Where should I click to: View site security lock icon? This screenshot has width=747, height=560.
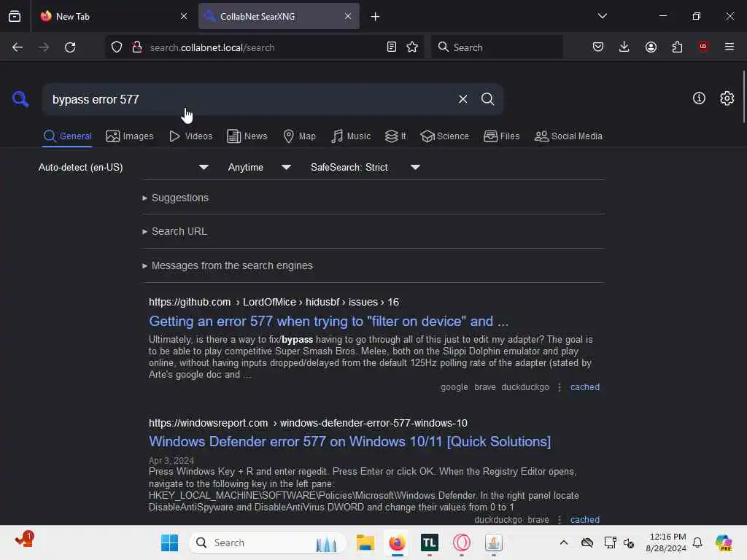tap(136, 47)
